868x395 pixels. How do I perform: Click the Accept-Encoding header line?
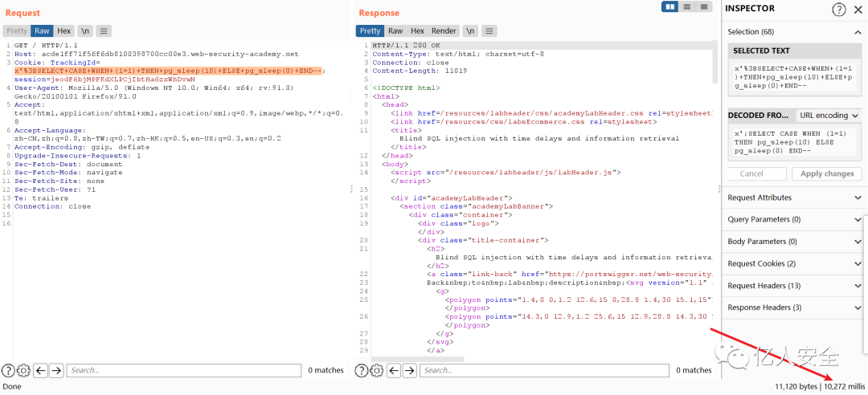tap(82, 147)
